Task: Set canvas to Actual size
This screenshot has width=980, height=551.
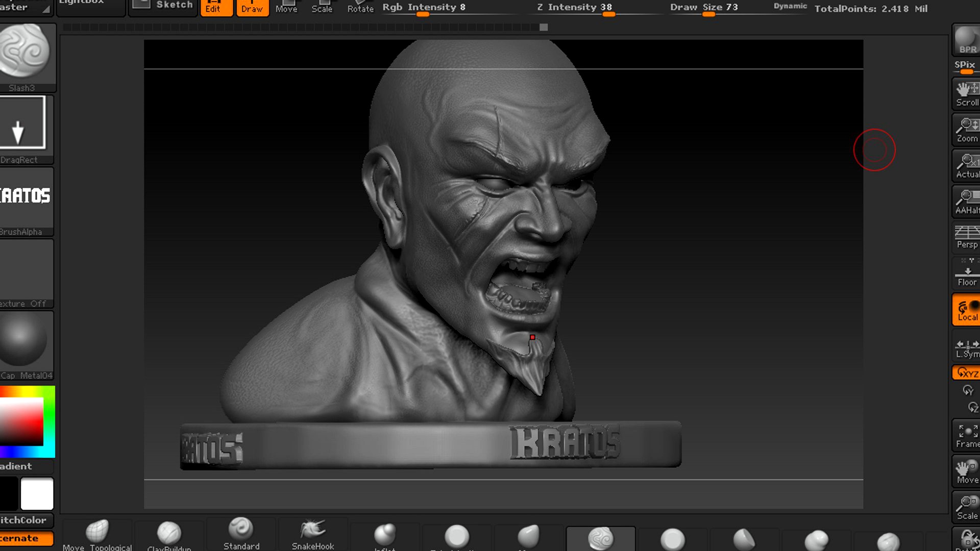Action: pyautogui.click(x=967, y=166)
